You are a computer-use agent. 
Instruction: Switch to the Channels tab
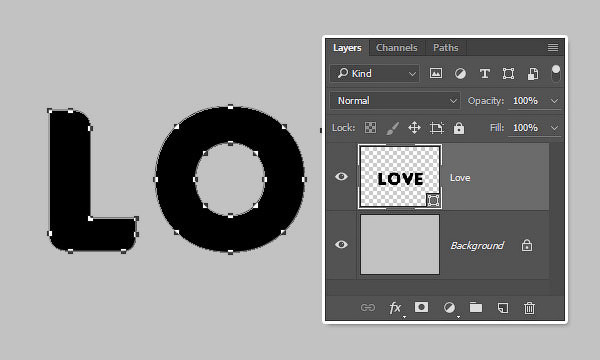pos(396,48)
